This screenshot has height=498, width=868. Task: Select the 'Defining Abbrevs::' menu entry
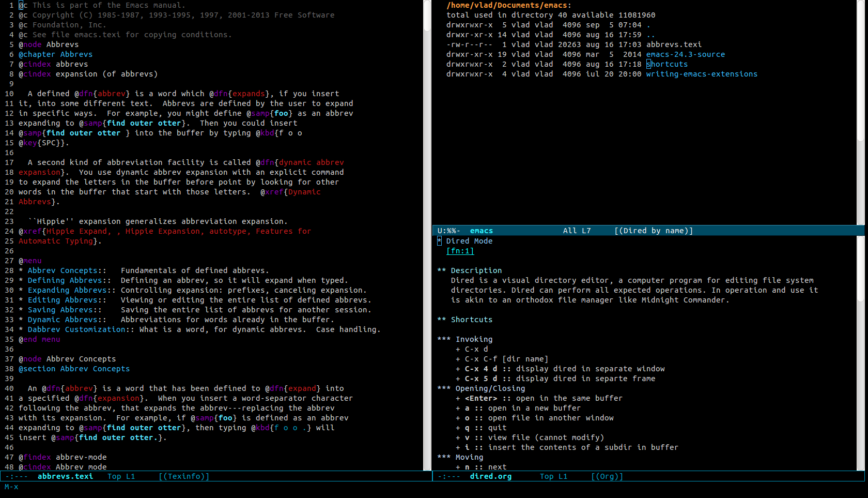tap(69, 280)
